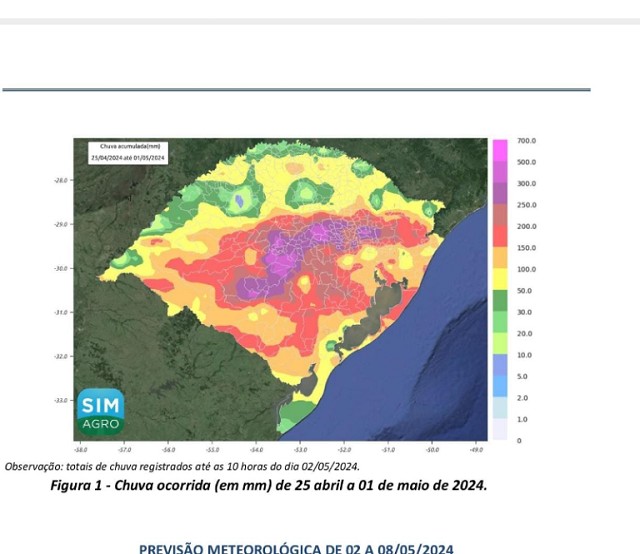Viewport: 640px width, 554px height.
Task: Click the dark green 30.0–50.0 legend block
Action: pos(499,301)
